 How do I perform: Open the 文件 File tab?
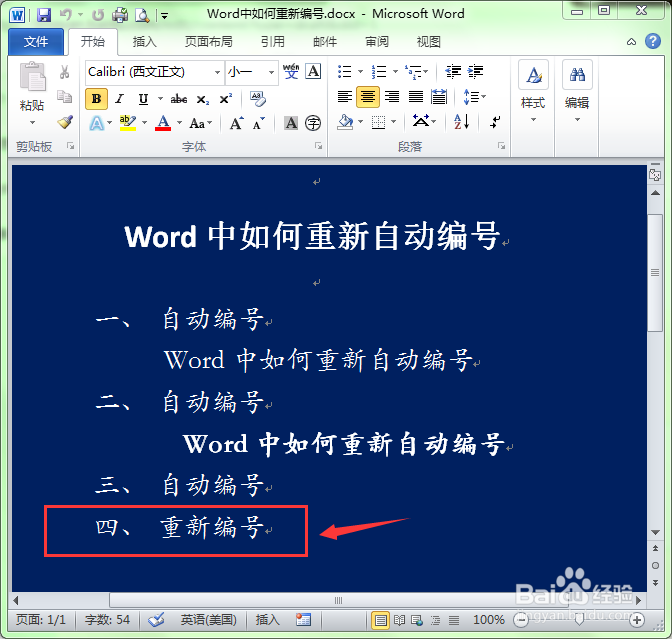point(36,42)
